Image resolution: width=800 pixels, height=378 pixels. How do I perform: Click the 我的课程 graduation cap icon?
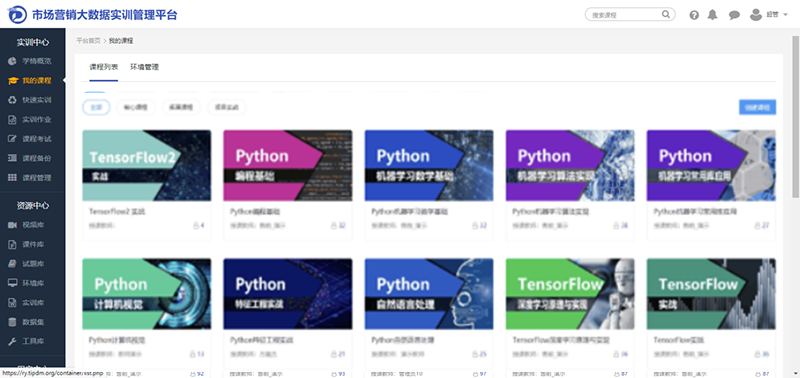pos(13,81)
